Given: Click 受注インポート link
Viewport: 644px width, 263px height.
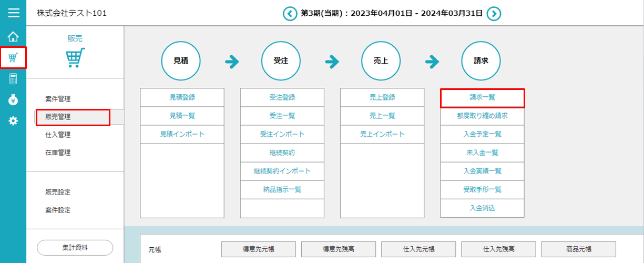Looking at the screenshot, I should click(x=282, y=134).
